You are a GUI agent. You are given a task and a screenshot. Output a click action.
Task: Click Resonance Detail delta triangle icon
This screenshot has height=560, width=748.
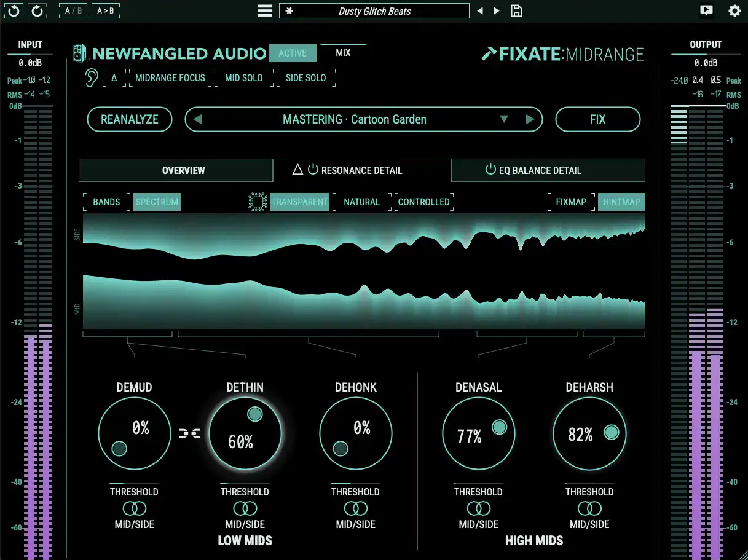point(297,170)
